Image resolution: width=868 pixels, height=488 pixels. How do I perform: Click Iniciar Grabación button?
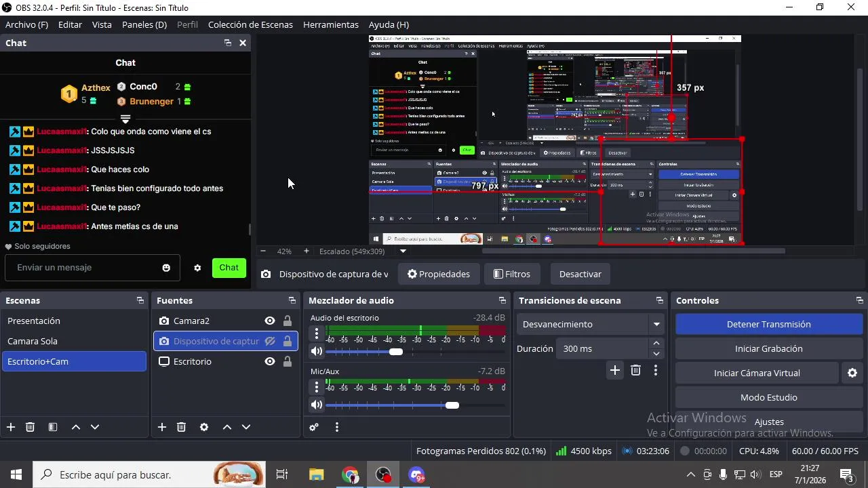pyautogui.click(x=769, y=348)
